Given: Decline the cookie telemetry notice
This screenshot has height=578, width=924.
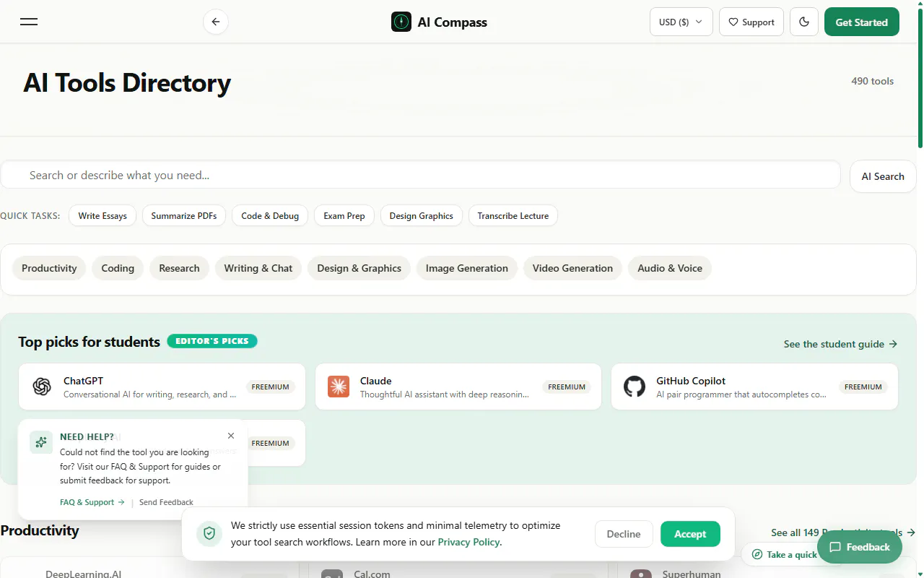Looking at the screenshot, I should pos(624,534).
